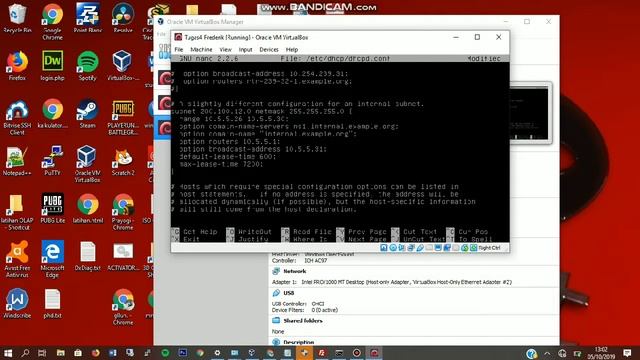Select the Spotify desktop icon
Screen dimensions: 640x360
pos(88,66)
